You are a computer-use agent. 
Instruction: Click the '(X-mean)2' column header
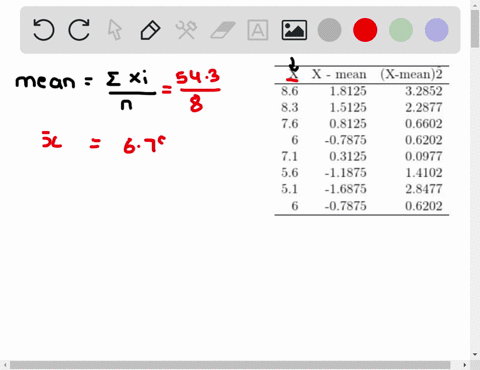point(411,74)
